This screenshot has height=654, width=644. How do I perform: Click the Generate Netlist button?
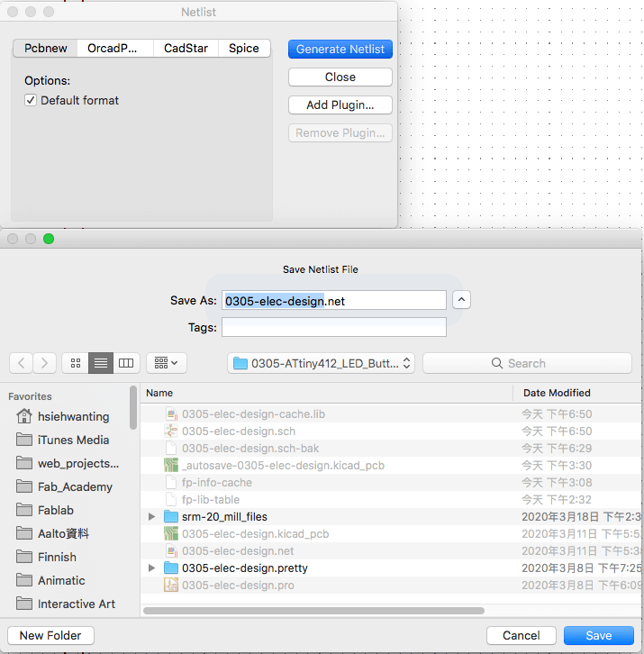coord(340,49)
